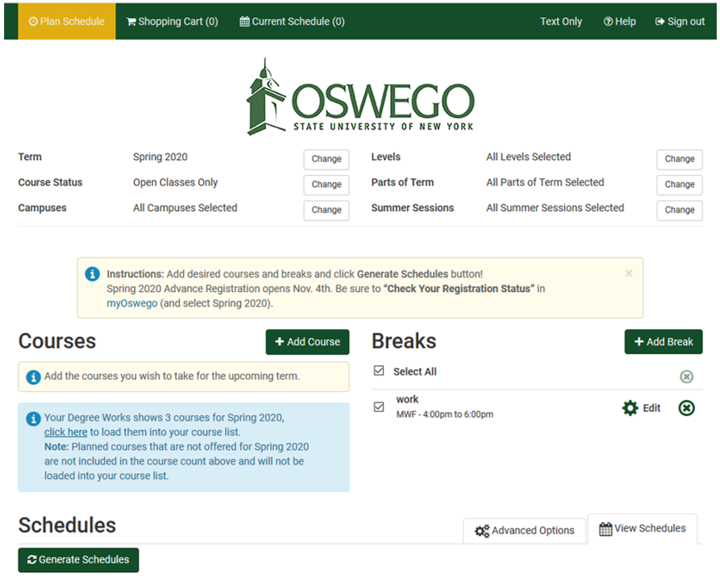Click Generate Schedules button
The width and height of the screenshot is (720, 588).
pyautogui.click(x=78, y=560)
